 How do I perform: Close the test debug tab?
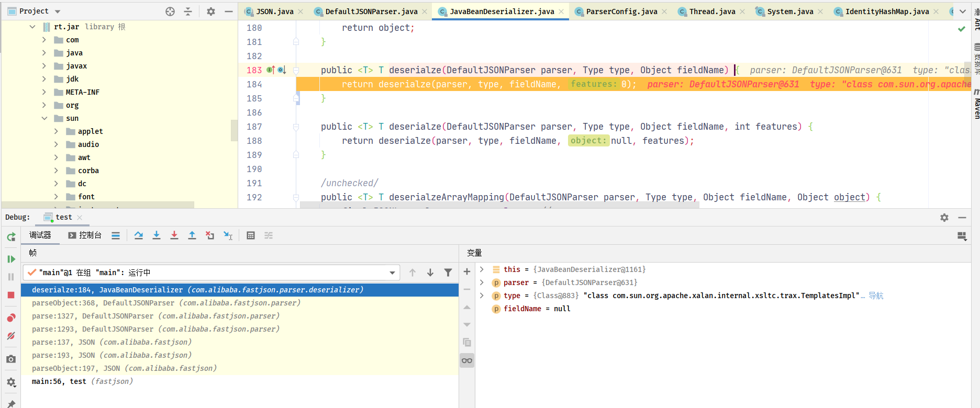tap(80, 218)
